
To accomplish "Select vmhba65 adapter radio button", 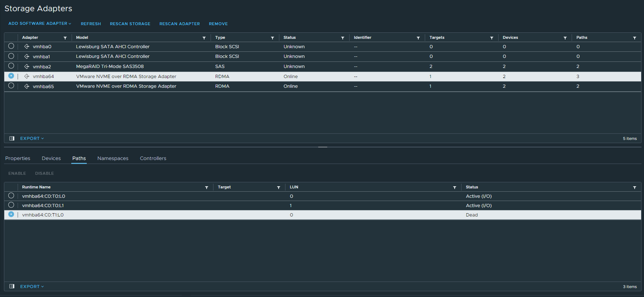I will point(11,86).
